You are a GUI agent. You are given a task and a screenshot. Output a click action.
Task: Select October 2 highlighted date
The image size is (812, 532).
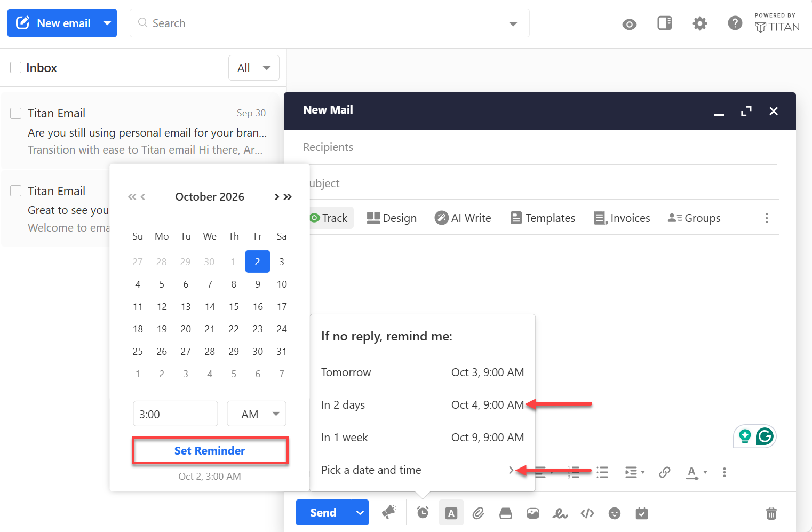coord(258,261)
